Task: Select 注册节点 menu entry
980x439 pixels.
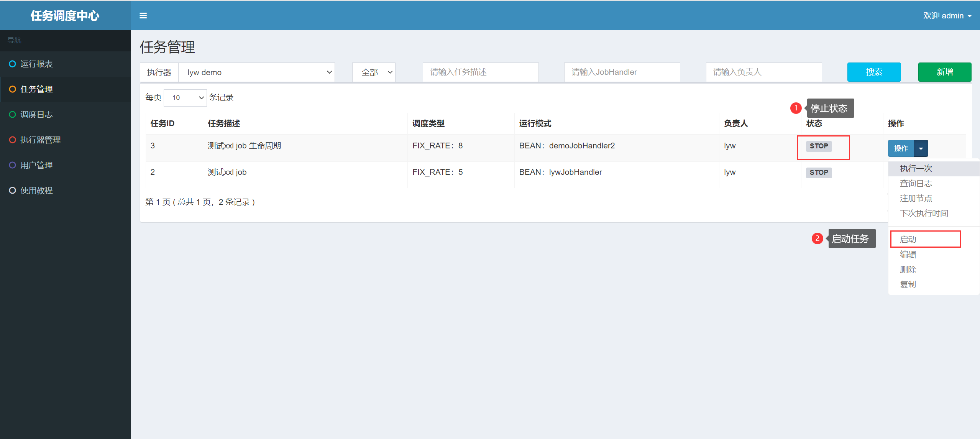Action: [x=934, y=199]
